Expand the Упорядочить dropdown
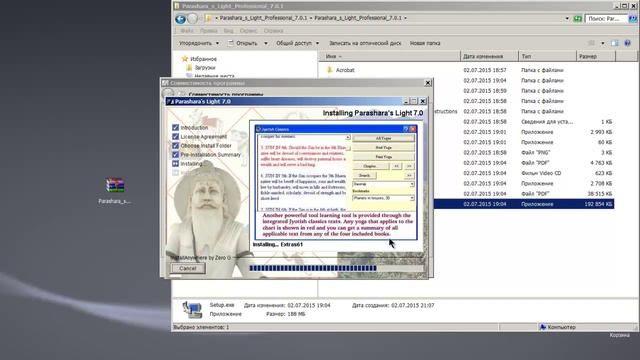This screenshot has height=360, width=640. pyautogui.click(x=199, y=43)
